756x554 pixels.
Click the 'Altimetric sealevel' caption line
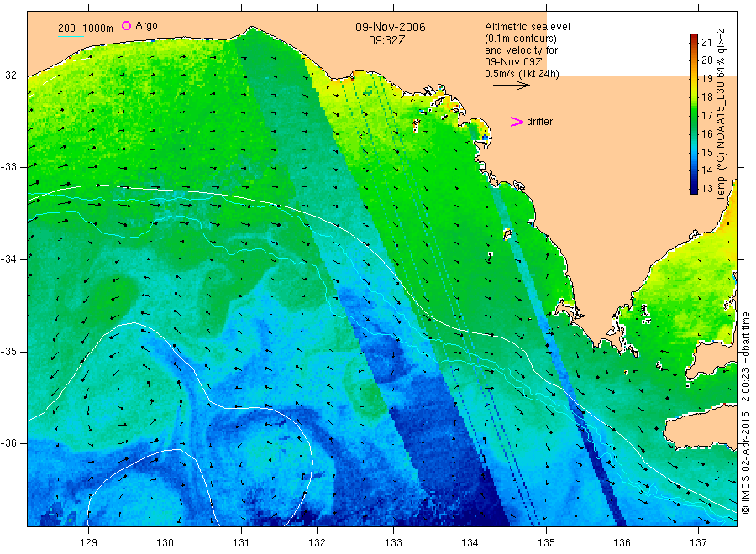528,27
